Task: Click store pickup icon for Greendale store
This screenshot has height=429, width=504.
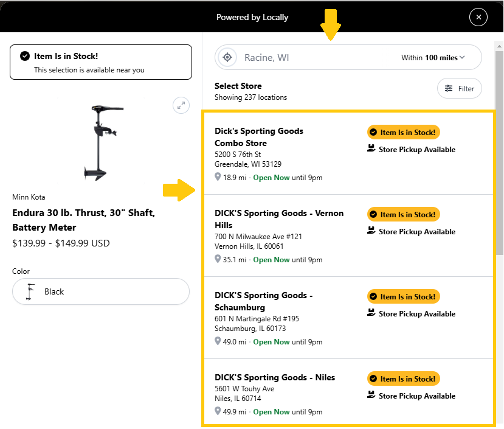Action: 371,148
